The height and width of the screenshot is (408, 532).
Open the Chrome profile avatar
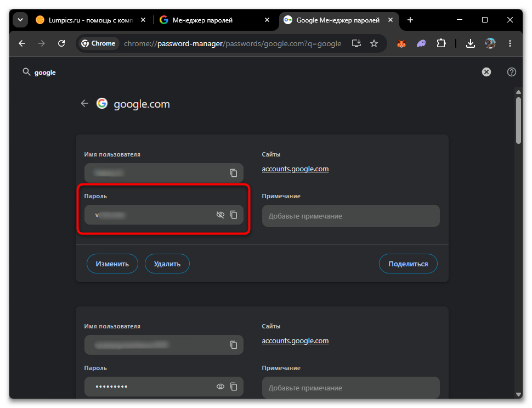pyautogui.click(x=490, y=43)
